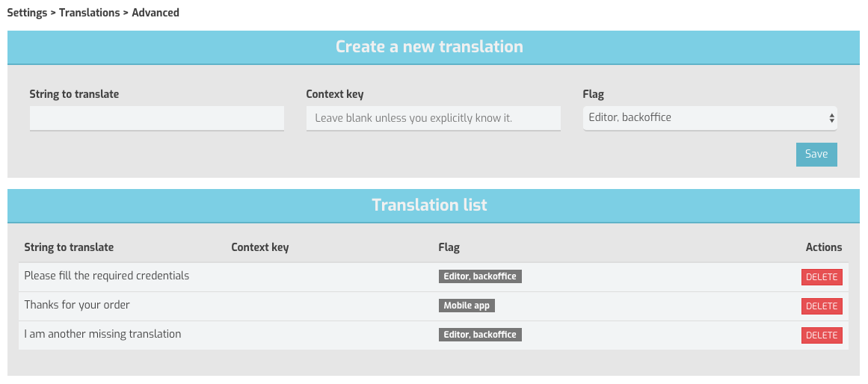Select the 'I am another missing translation' text
Screen dimensions: 868x384
tap(102, 334)
